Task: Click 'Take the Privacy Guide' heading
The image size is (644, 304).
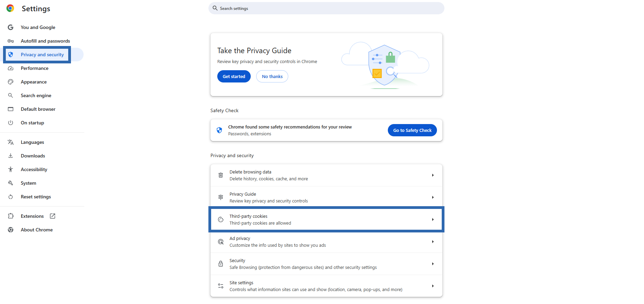Action: pyautogui.click(x=254, y=50)
